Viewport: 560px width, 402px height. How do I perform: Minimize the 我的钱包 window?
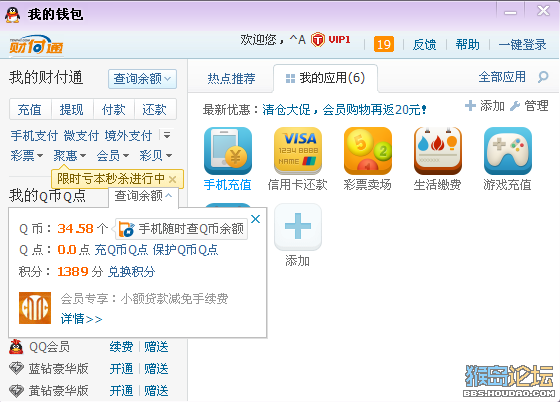coord(510,12)
